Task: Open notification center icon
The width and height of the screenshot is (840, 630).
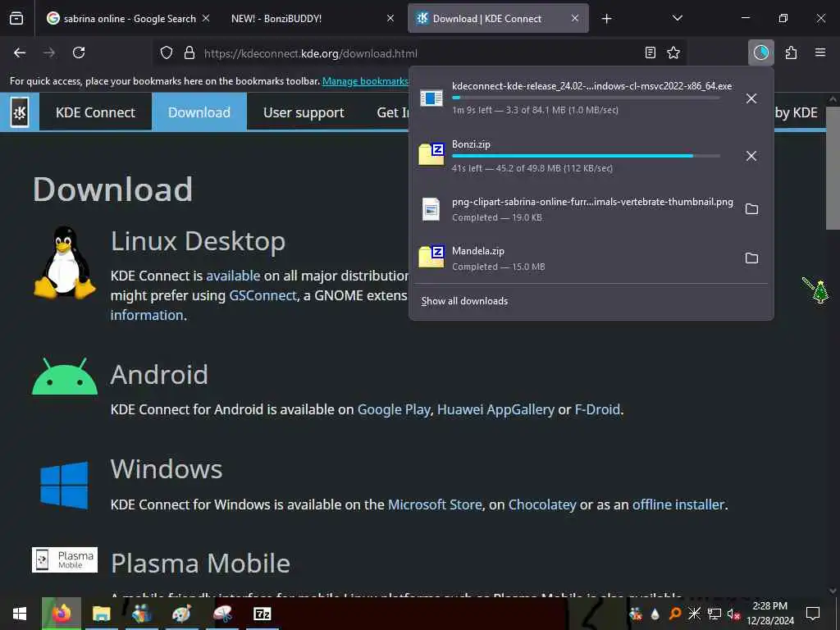Action: tap(813, 614)
